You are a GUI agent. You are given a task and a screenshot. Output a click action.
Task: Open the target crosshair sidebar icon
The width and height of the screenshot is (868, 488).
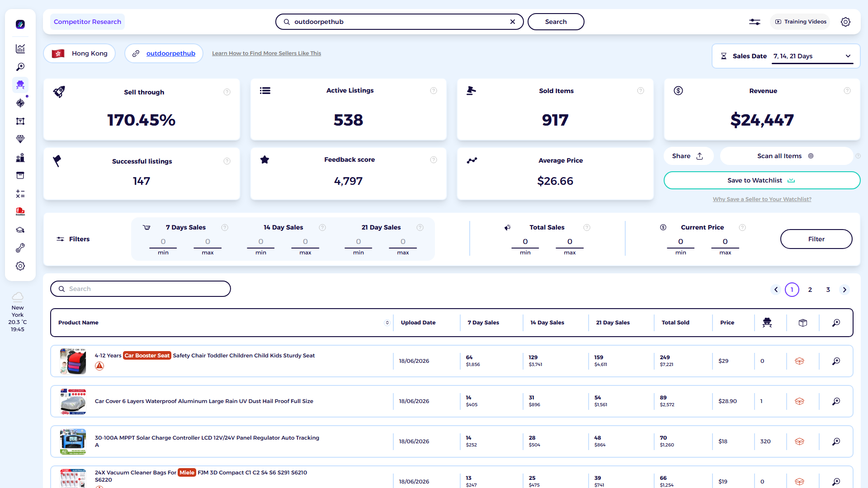click(x=20, y=103)
